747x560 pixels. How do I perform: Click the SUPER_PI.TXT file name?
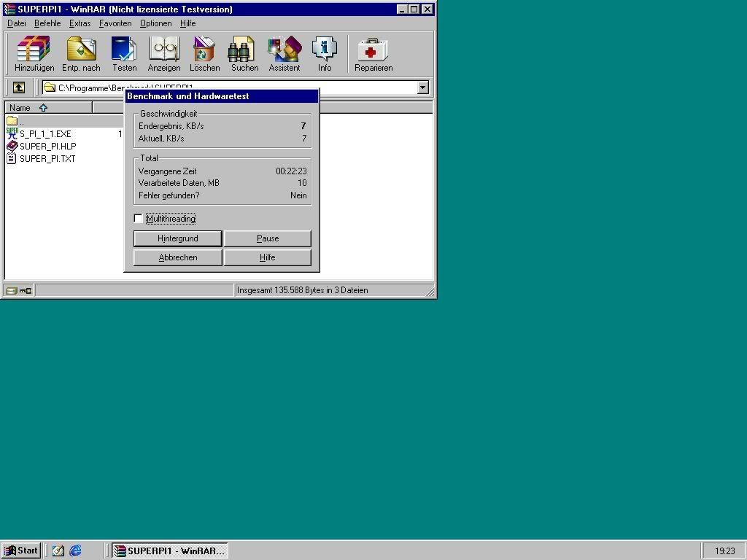(47, 158)
